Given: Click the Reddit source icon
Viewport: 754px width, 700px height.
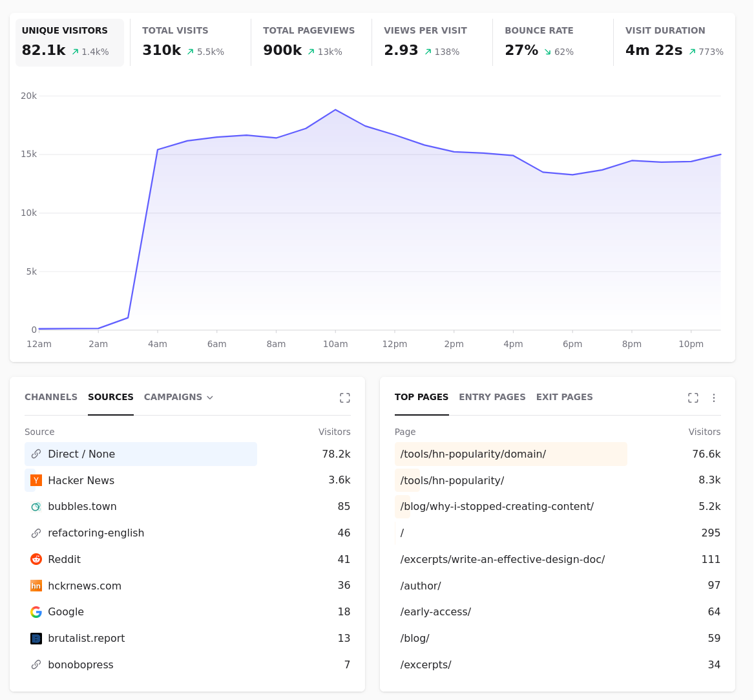Looking at the screenshot, I should (x=36, y=559).
